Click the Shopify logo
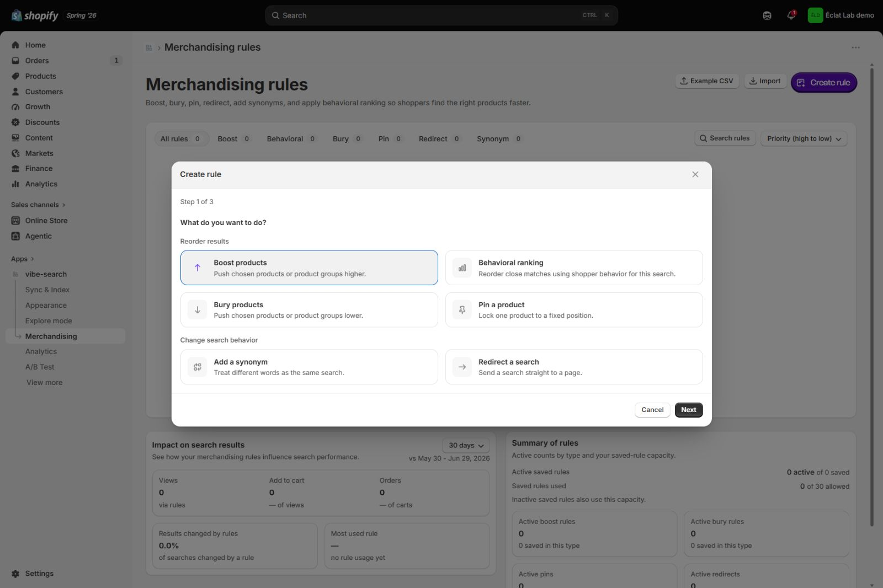 (35, 15)
